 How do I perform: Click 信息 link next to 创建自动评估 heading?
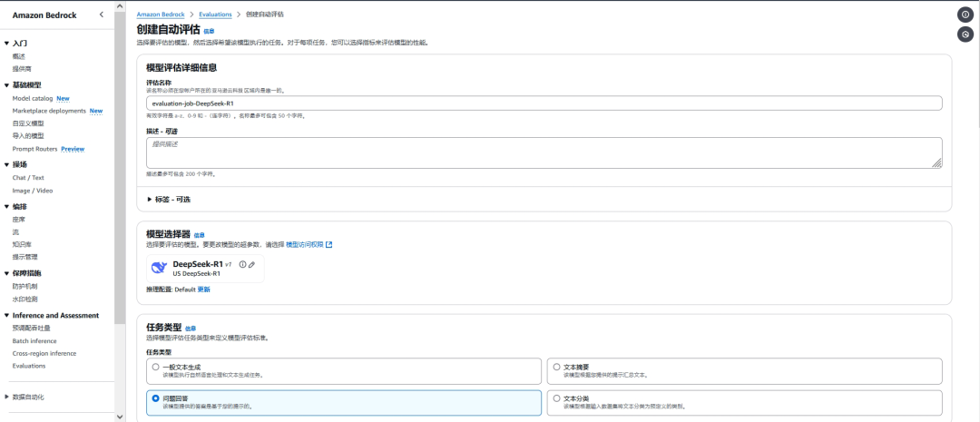tap(209, 31)
